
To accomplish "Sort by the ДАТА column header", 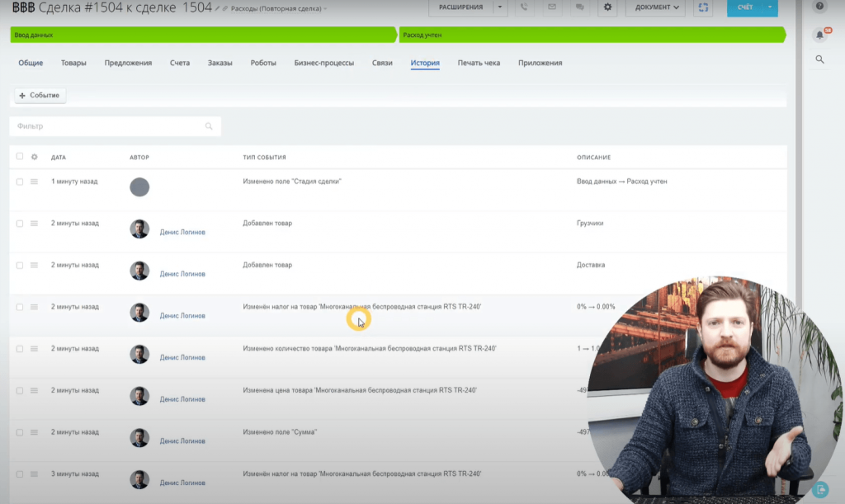I will [x=59, y=158].
